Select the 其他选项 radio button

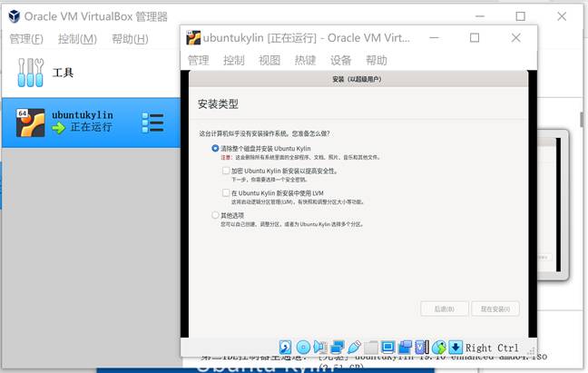[x=215, y=215]
